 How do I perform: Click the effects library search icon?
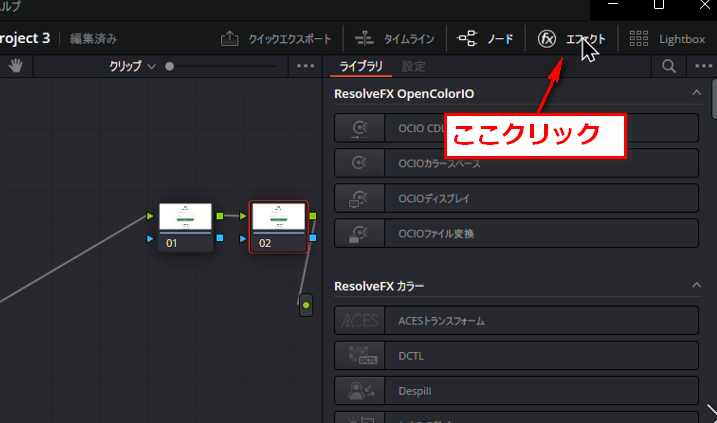point(669,67)
